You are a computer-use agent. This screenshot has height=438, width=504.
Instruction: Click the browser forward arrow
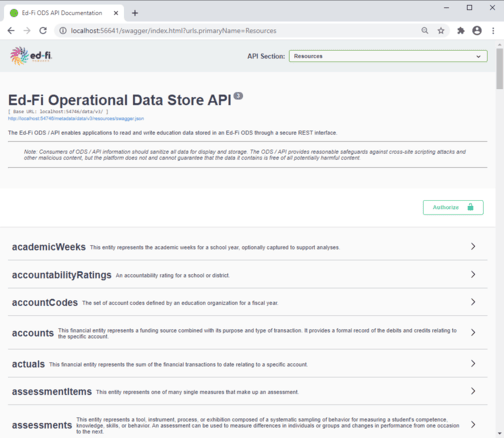[x=27, y=31]
